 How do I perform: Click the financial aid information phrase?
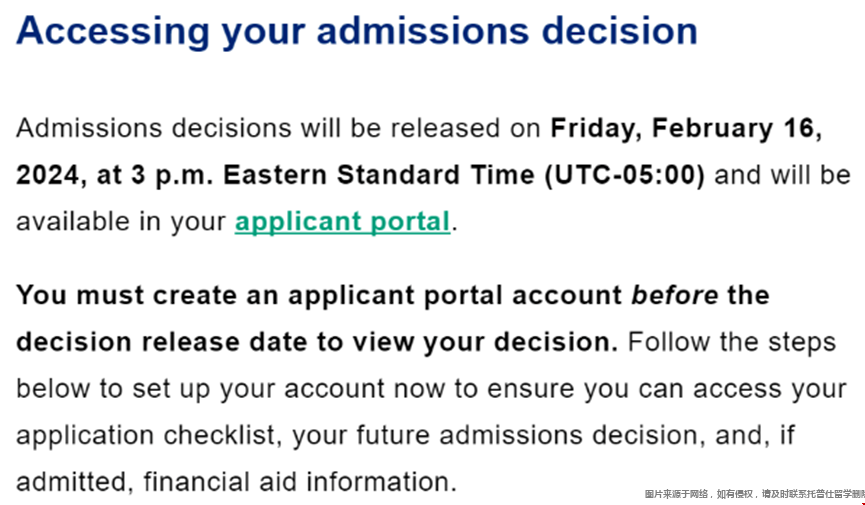coord(301,482)
